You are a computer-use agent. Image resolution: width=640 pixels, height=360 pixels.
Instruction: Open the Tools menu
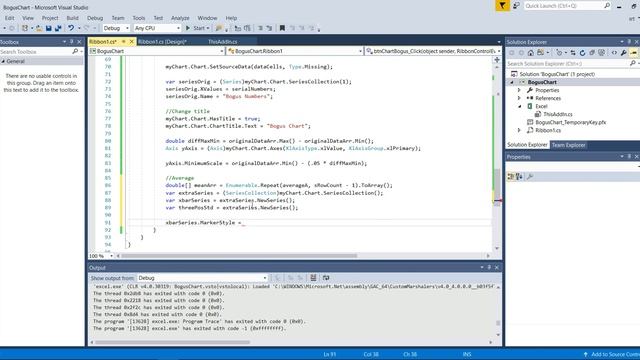(x=138, y=18)
